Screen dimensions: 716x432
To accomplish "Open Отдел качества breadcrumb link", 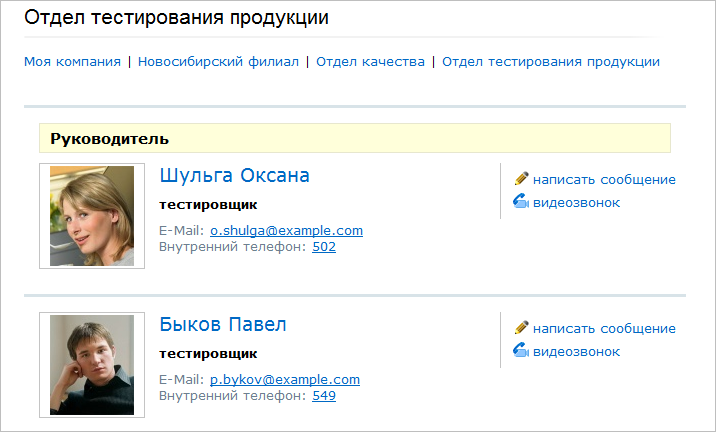I will click(x=370, y=61).
